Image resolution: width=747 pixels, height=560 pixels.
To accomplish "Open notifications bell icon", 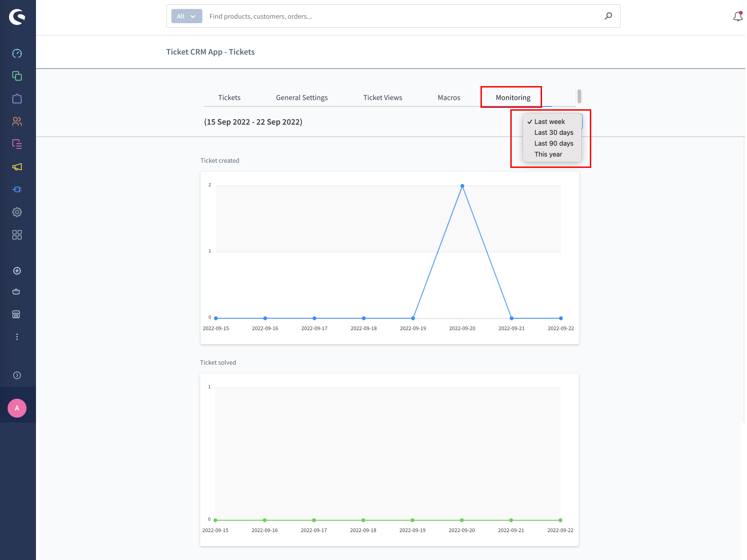I will tap(738, 17).
